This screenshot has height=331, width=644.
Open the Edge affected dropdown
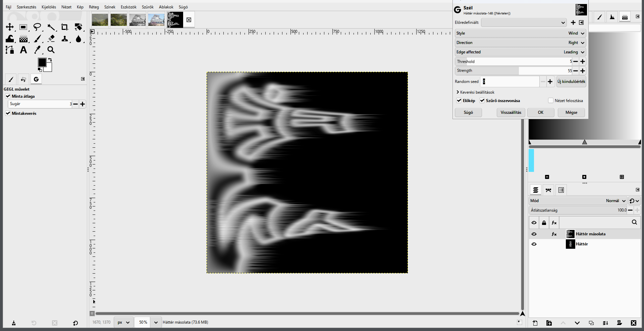[520, 52]
